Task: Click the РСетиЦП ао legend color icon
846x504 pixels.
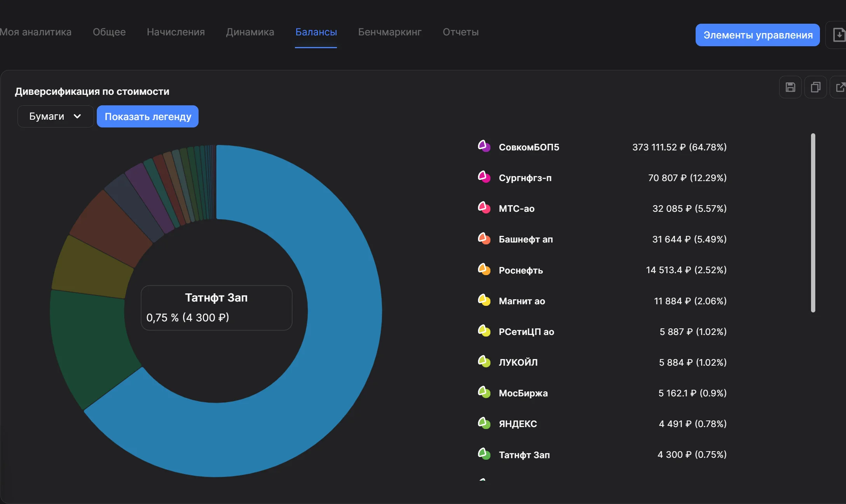Action: tap(484, 331)
